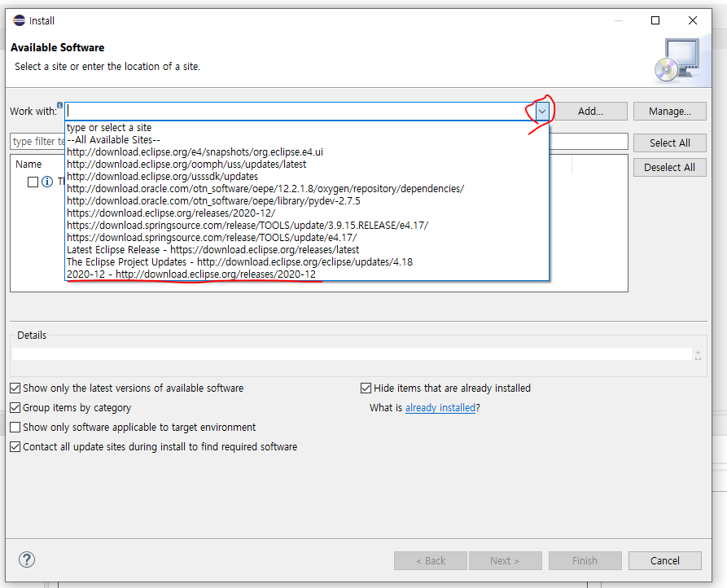Toggle Show only the latest versions checkbox

pyautogui.click(x=15, y=388)
